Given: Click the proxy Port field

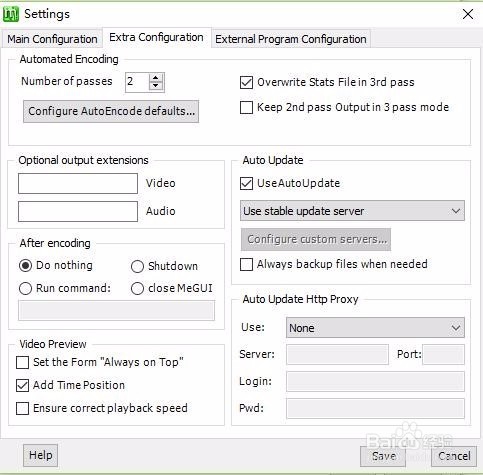Looking at the screenshot, I should tap(443, 354).
